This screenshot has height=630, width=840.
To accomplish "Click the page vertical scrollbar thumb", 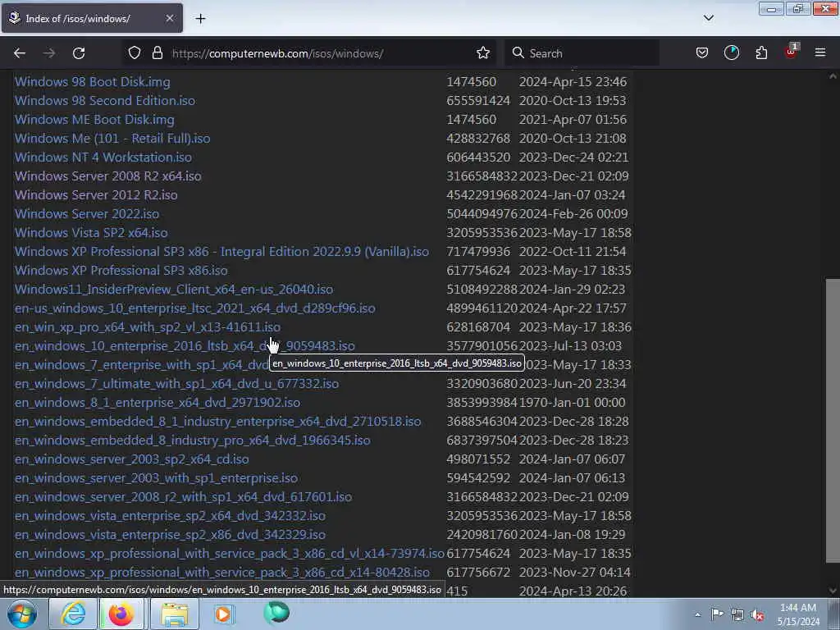I will [833, 421].
